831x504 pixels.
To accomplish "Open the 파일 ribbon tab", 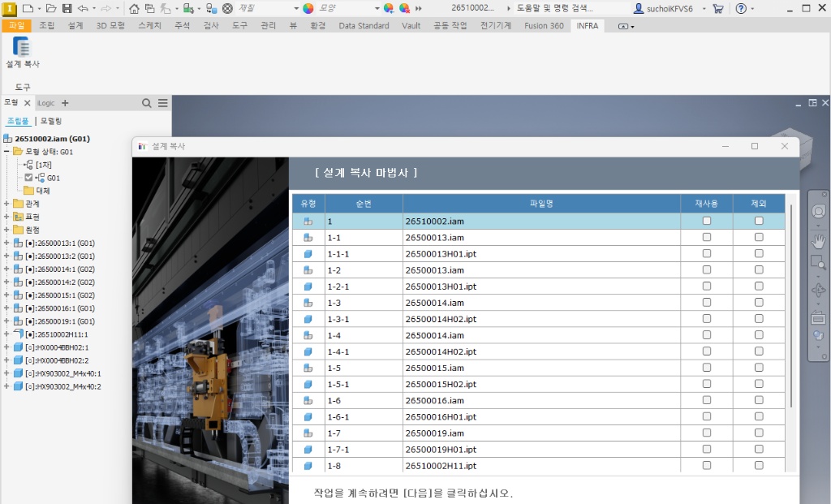I will point(16,25).
